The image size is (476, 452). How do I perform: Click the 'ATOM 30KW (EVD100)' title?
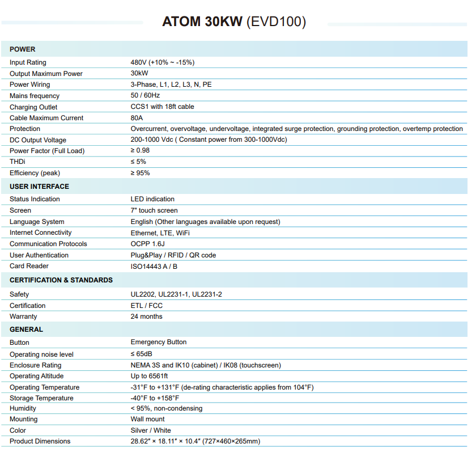tap(234, 22)
